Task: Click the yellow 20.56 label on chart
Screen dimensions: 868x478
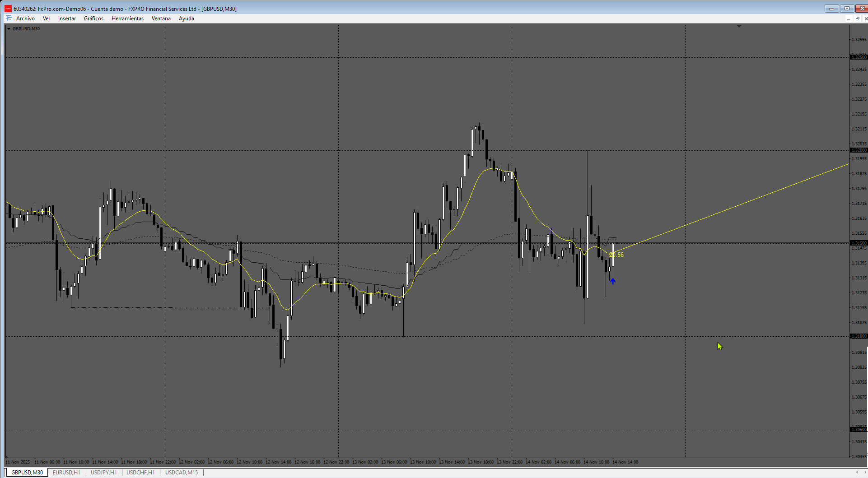Action: [616, 255]
